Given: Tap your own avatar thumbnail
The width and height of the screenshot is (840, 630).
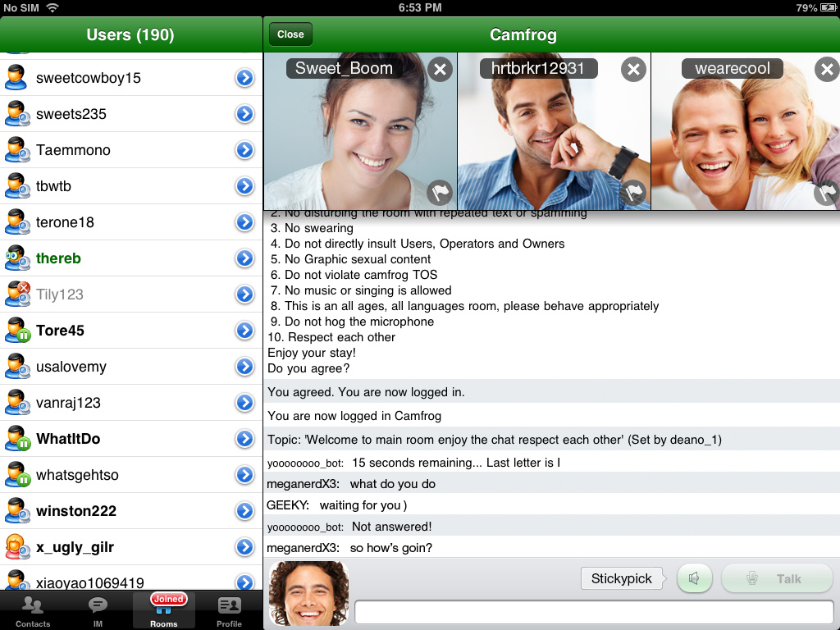Looking at the screenshot, I should [x=309, y=594].
